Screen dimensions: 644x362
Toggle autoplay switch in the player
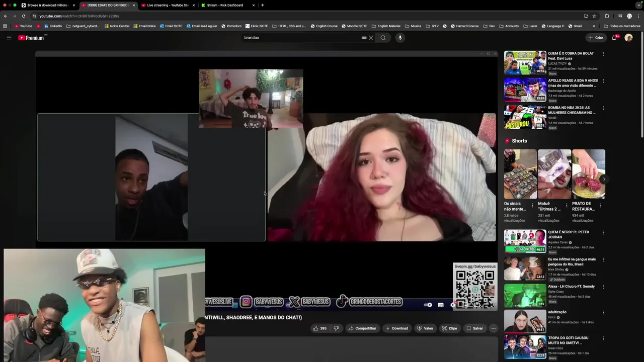point(428,305)
